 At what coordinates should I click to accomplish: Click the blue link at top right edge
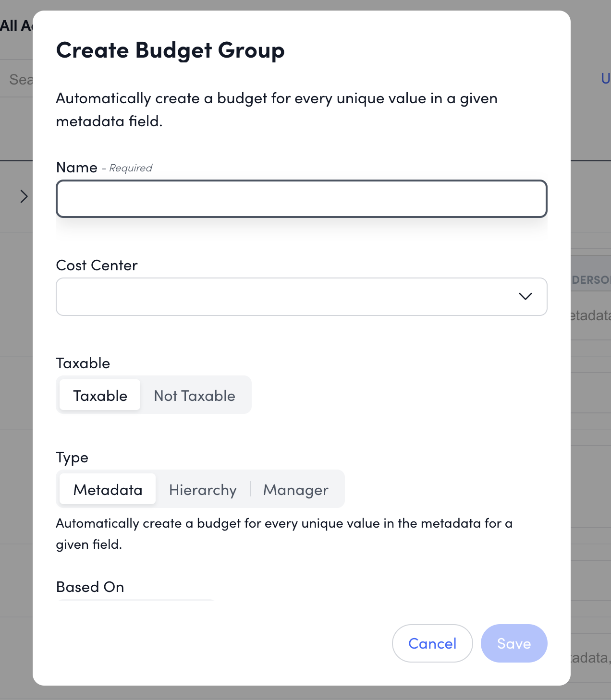tap(606, 78)
